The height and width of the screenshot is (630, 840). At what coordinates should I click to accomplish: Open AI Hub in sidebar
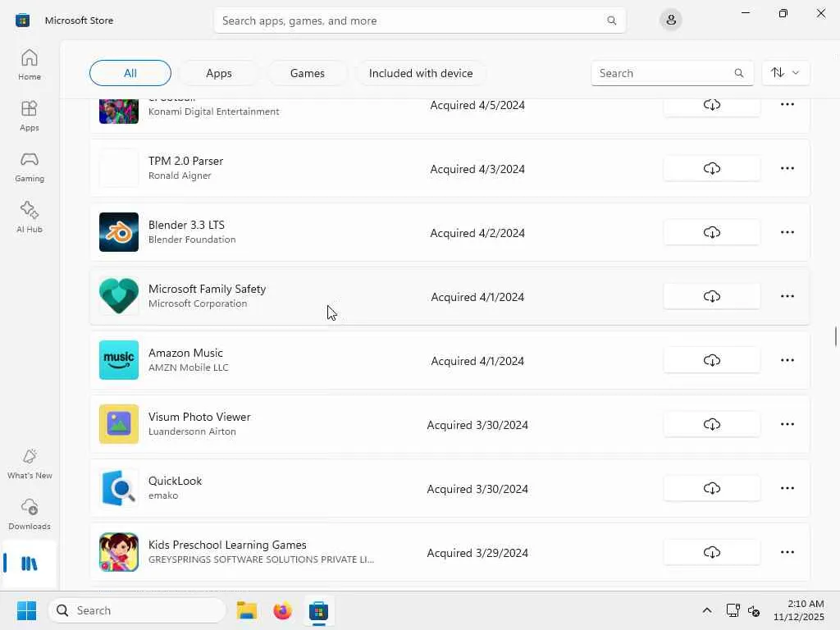(30, 217)
